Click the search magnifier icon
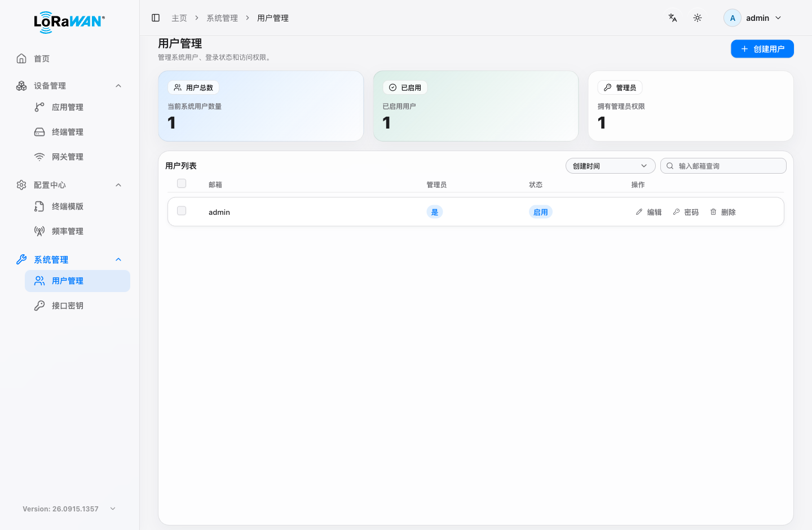Image resolution: width=812 pixels, height=530 pixels. [670, 166]
